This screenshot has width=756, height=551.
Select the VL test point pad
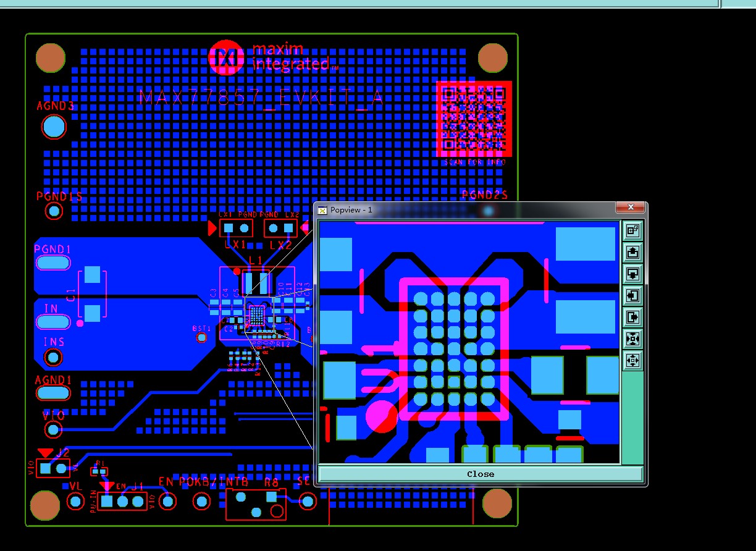pyautogui.click(x=75, y=500)
